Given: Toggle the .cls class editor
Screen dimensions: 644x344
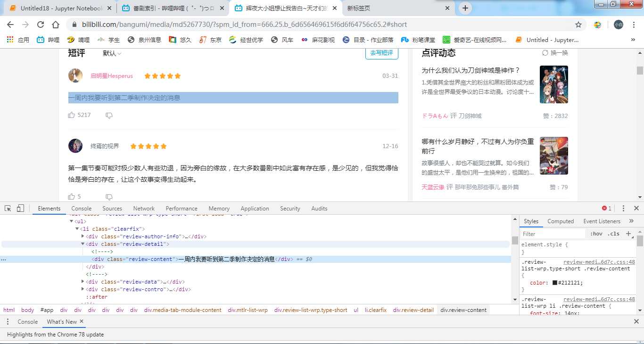Looking at the screenshot, I should coord(613,234).
